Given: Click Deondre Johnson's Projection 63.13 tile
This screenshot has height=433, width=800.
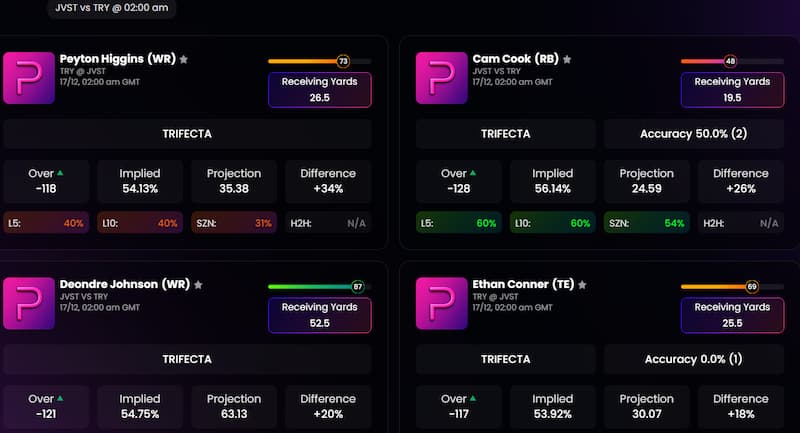Looking at the screenshot, I should [233, 406].
